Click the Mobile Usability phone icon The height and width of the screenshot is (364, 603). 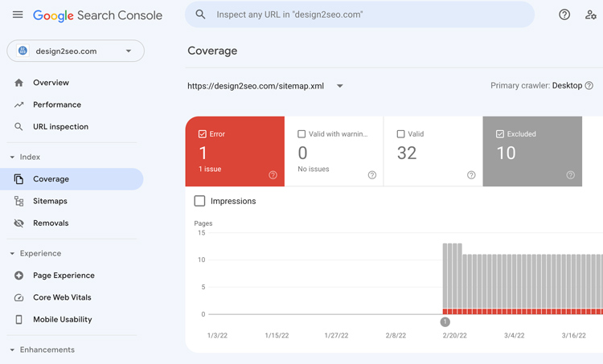tap(18, 320)
